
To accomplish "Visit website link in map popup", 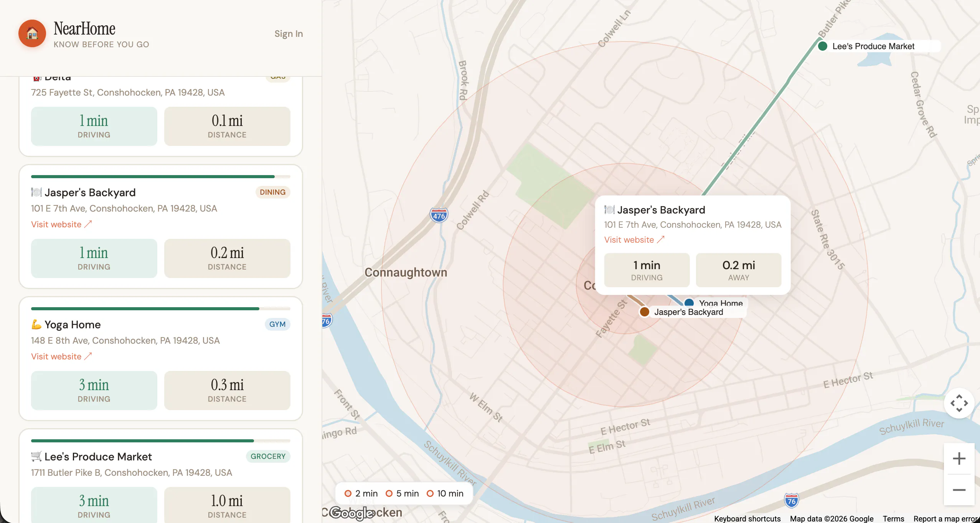I will 634,240.
